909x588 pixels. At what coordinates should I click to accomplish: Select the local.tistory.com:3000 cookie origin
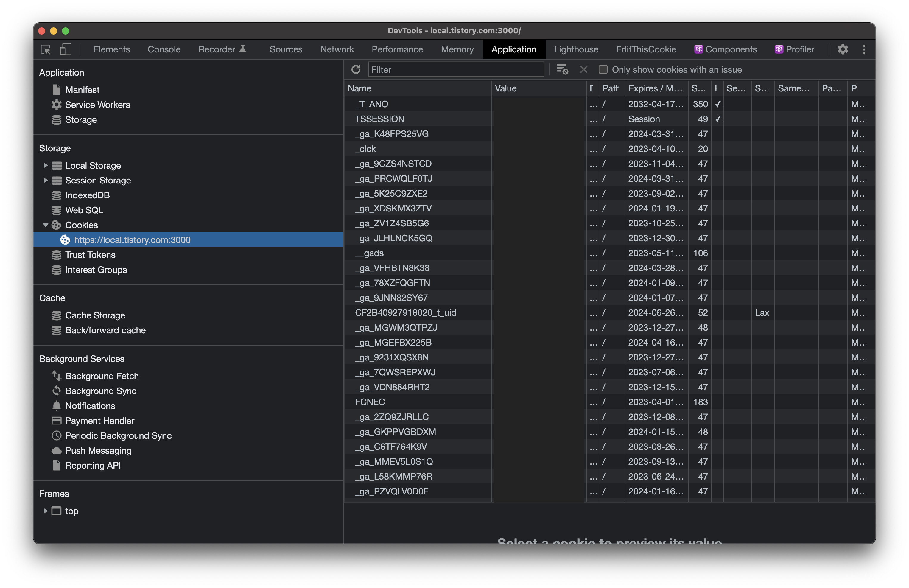click(x=132, y=240)
